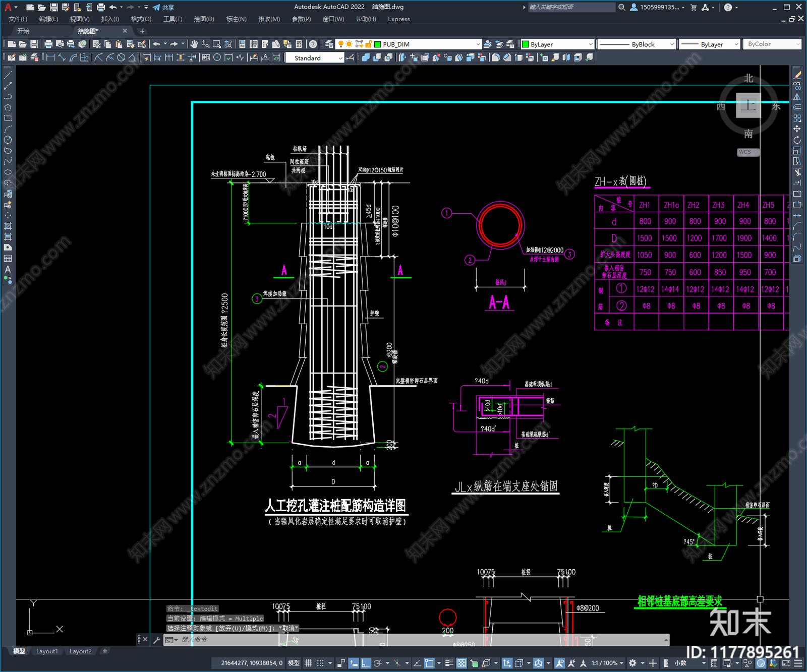Click the Move tool in modify toolbar
This screenshot has width=807, height=672.
pyautogui.click(x=797, y=129)
